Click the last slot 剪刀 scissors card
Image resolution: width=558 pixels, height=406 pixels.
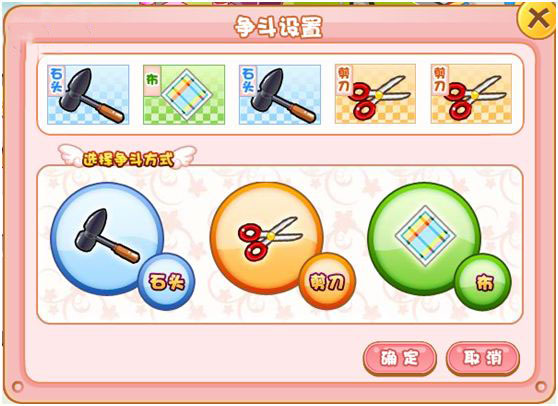(x=471, y=94)
